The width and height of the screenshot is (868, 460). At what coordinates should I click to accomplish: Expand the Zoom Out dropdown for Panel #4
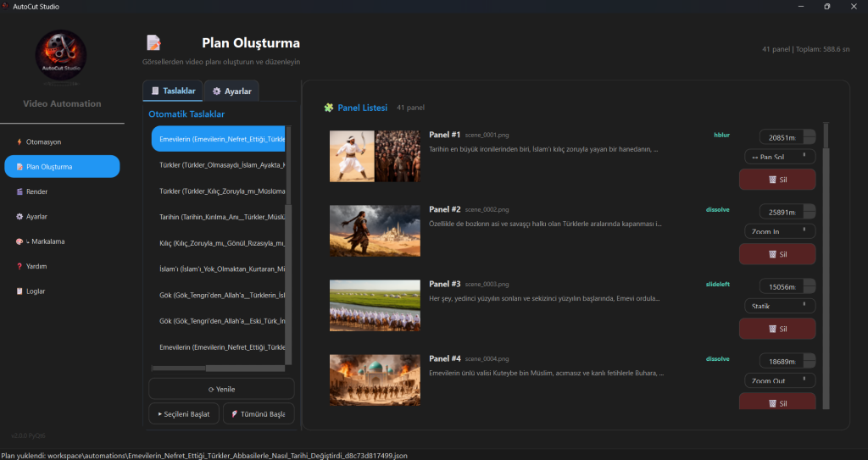[778, 381]
